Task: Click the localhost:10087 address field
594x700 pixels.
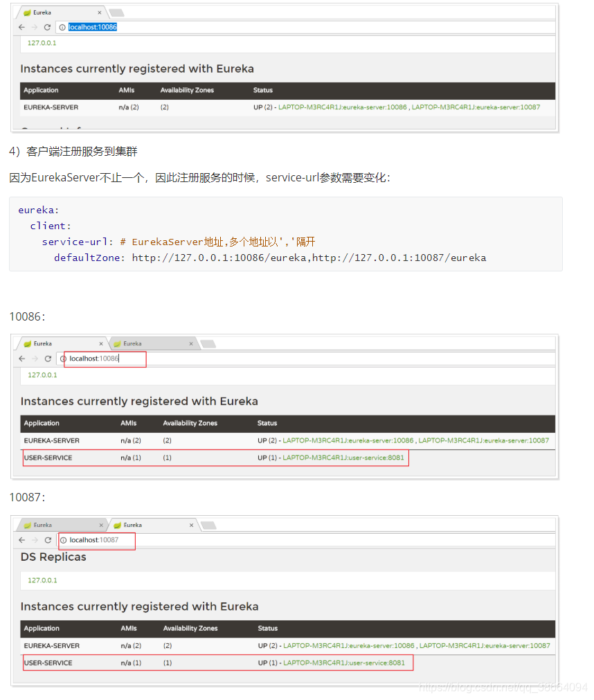Action: point(306,540)
